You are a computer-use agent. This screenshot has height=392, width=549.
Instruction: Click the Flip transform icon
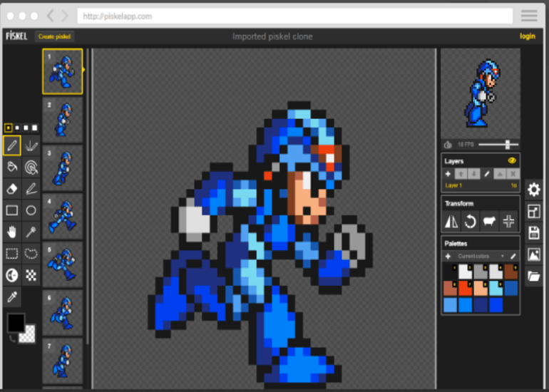(452, 222)
